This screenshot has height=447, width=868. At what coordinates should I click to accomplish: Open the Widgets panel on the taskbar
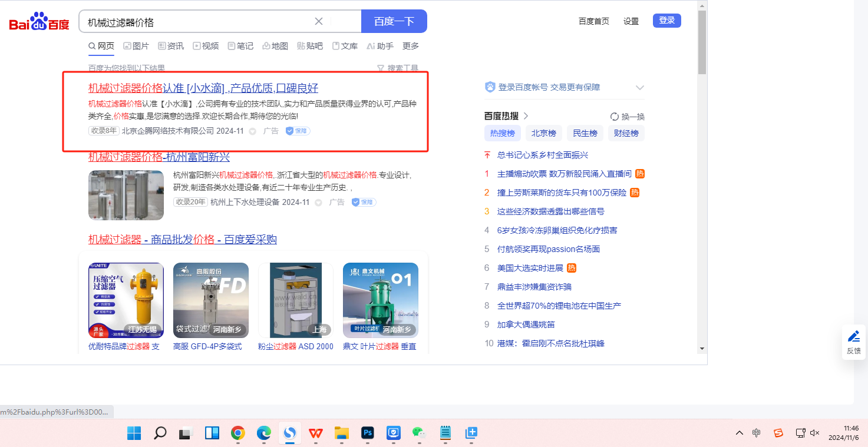pos(212,433)
